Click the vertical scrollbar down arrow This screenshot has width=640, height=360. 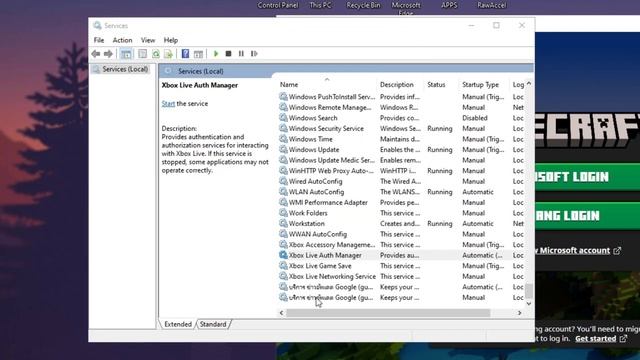point(529,304)
